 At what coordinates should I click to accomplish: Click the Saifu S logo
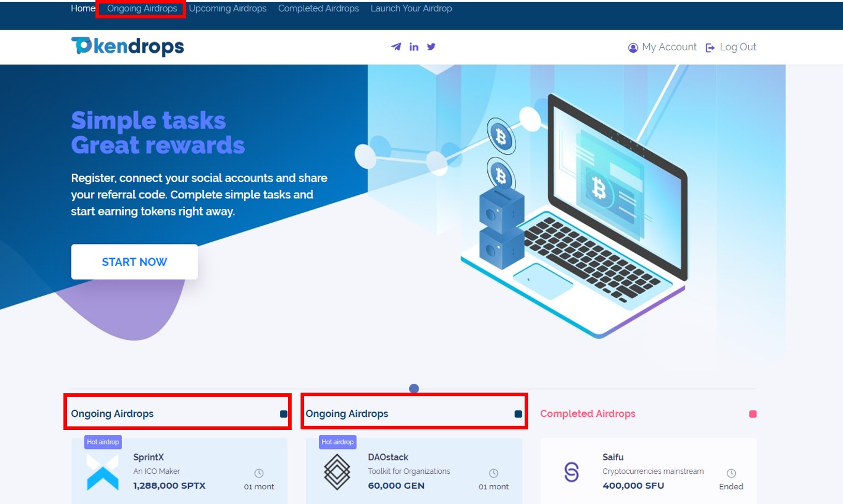tap(571, 472)
